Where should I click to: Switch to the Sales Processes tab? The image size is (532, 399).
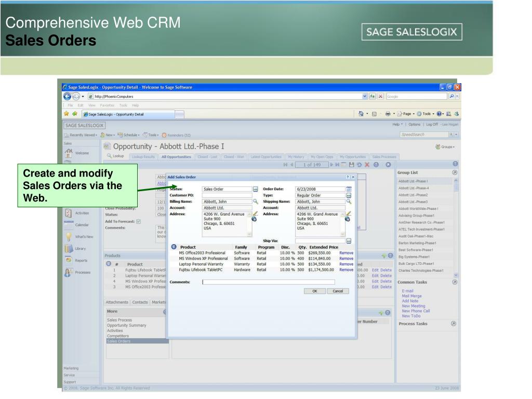(384, 157)
